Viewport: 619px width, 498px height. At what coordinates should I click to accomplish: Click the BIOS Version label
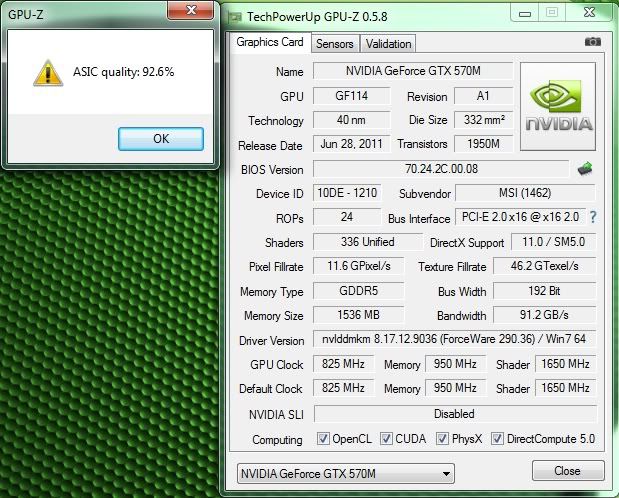[272, 170]
